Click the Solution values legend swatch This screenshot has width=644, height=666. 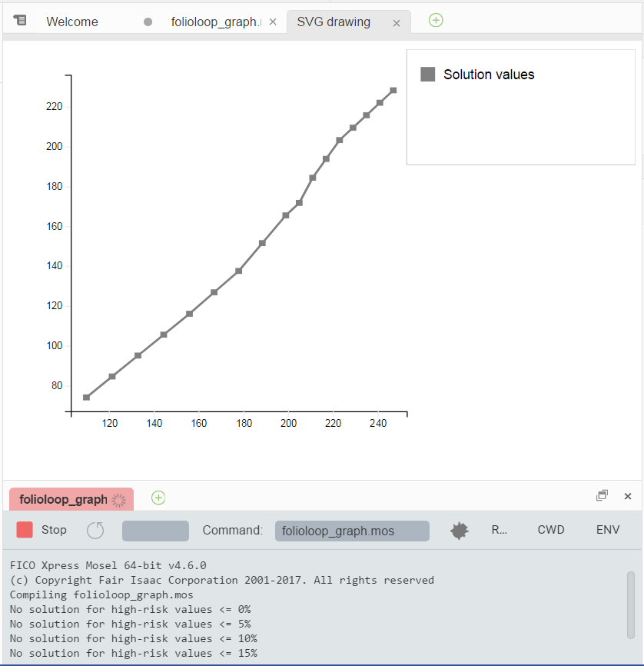(x=428, y=74)
